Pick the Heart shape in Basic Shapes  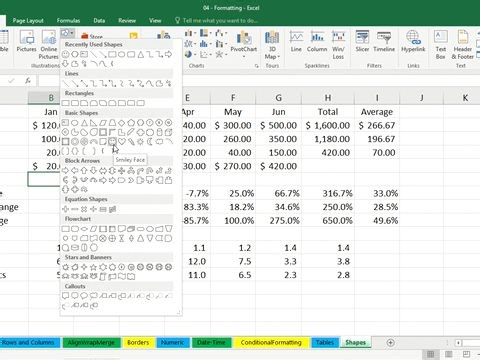pyautogui.click(x=122, y=142)
